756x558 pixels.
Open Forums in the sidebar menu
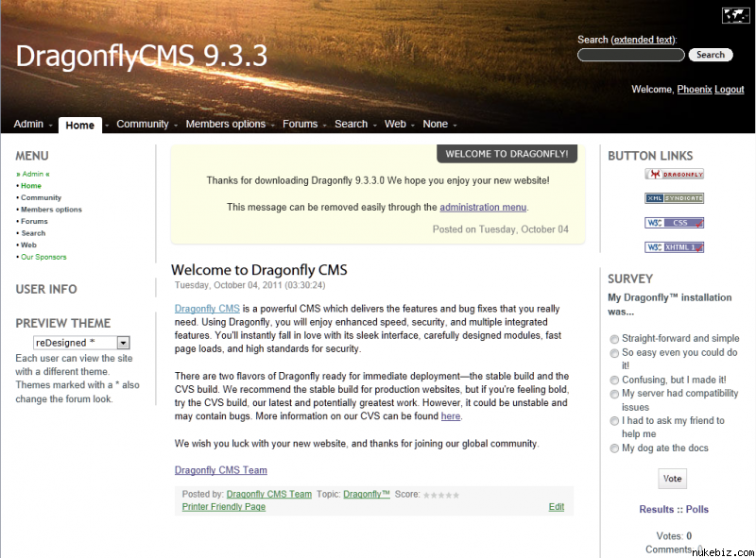pyautogui.click(x=34, y=221)
